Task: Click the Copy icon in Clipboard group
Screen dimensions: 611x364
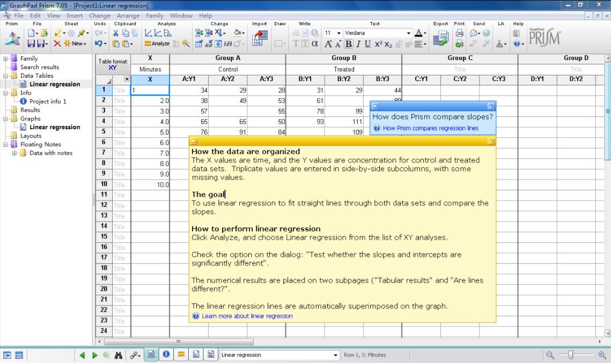Action: (x=126, y=33)
